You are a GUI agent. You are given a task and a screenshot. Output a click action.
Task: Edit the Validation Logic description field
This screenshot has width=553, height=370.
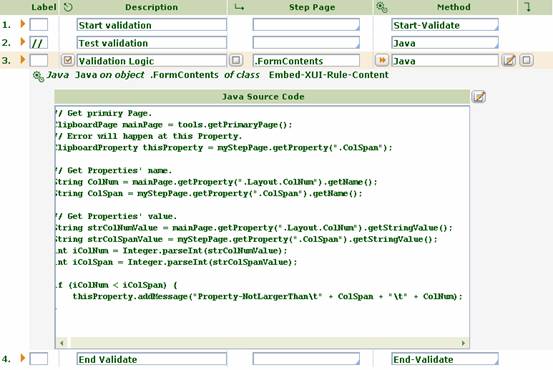tap(152, 60)
